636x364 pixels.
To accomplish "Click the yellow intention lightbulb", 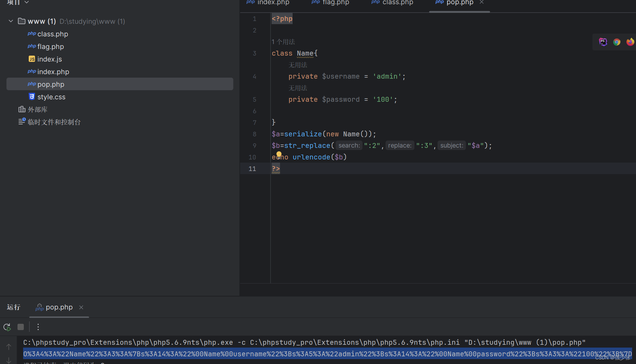I will 279,154.
